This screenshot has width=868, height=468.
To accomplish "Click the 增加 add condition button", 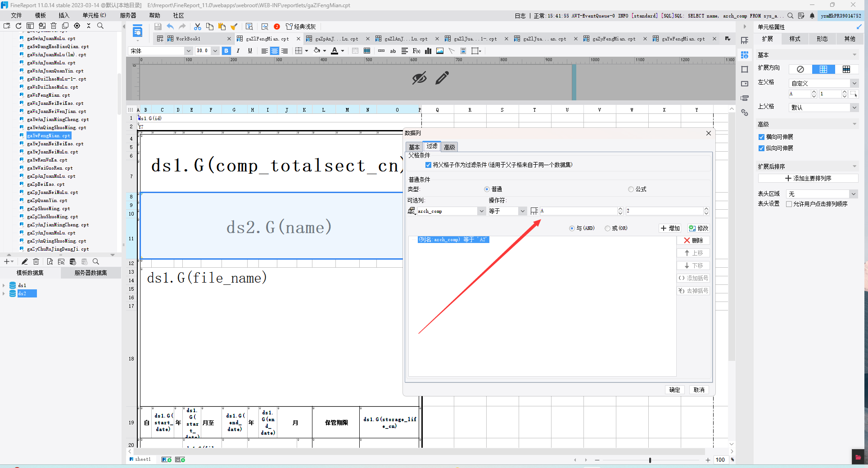I will point(670,228).
